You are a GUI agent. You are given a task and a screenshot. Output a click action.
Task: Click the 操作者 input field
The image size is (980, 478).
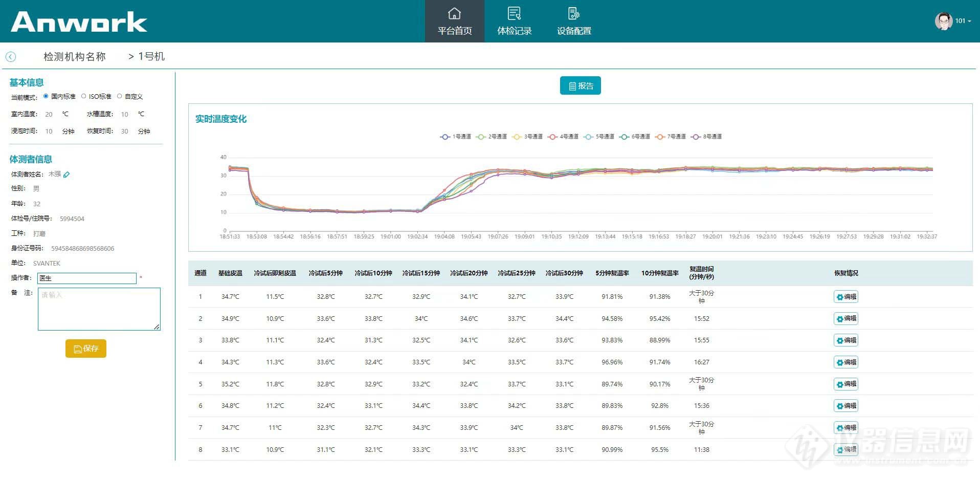[87, 278]
